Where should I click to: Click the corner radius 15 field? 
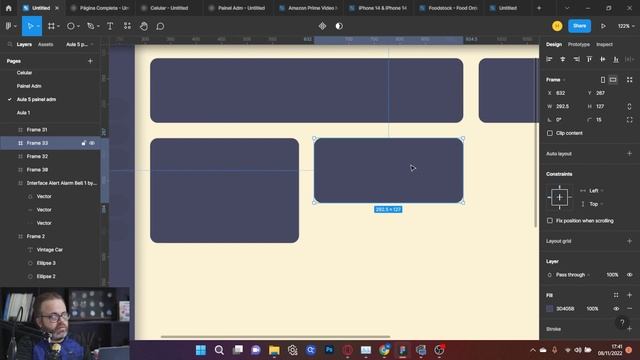(599, 120)
